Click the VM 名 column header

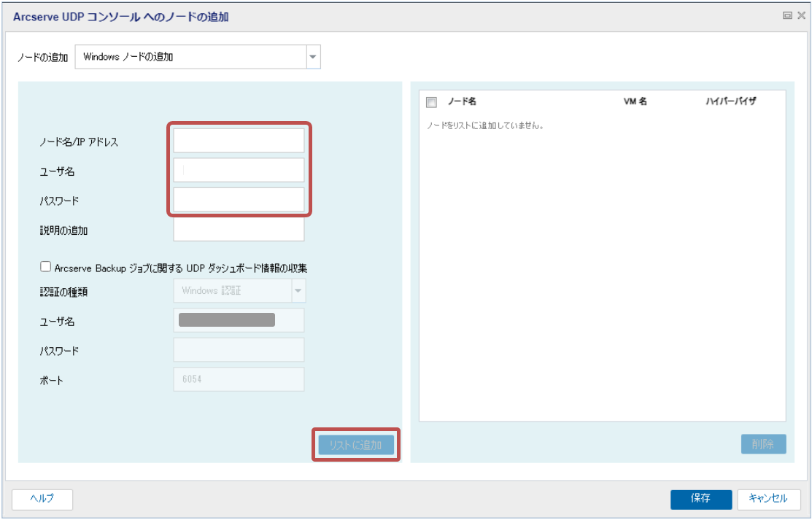635,101
